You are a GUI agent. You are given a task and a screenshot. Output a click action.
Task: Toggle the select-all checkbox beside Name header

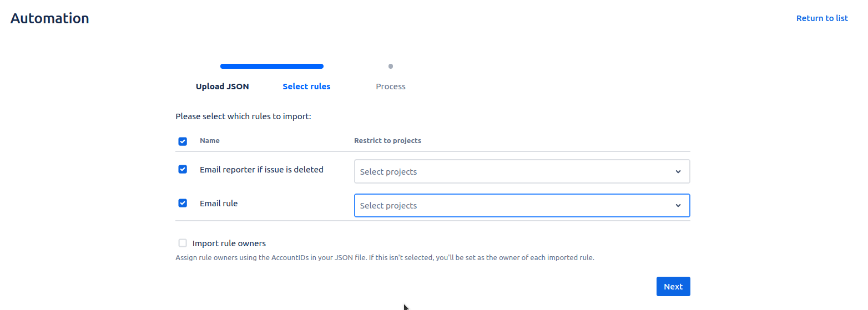183,141
